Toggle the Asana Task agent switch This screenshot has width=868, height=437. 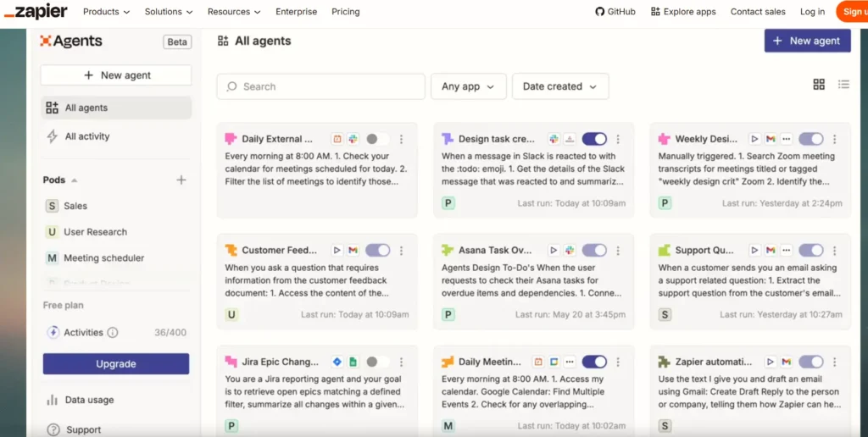point(594,250)
